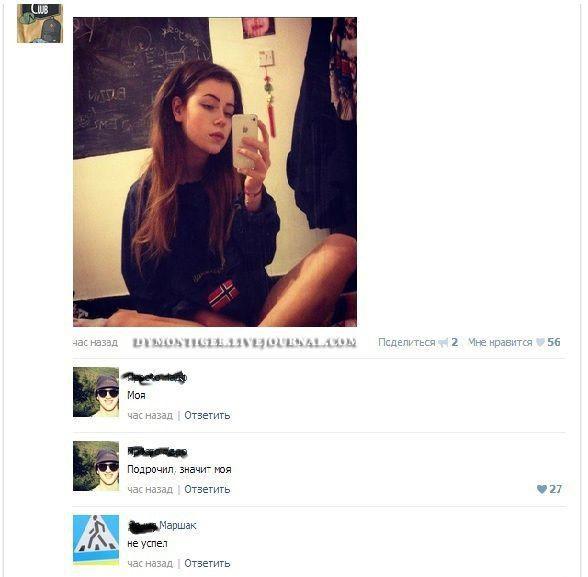This screenshot has height=577, width=588.
Task: Open avatar of the "Моя" commenter
Action: pos(96,392)
